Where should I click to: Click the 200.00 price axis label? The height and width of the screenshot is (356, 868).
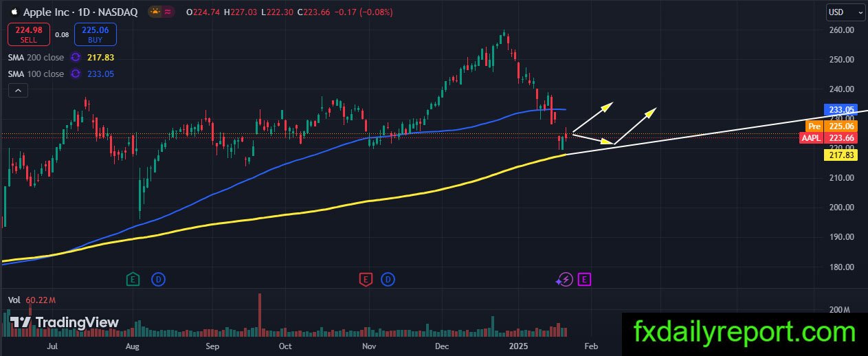pos(842,208)
